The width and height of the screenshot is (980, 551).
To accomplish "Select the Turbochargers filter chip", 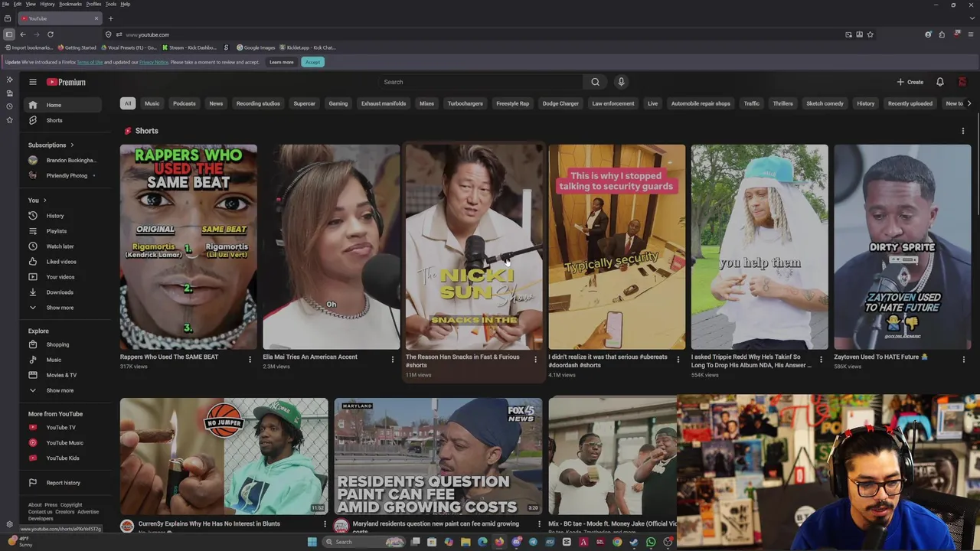I will pos(465,103).
